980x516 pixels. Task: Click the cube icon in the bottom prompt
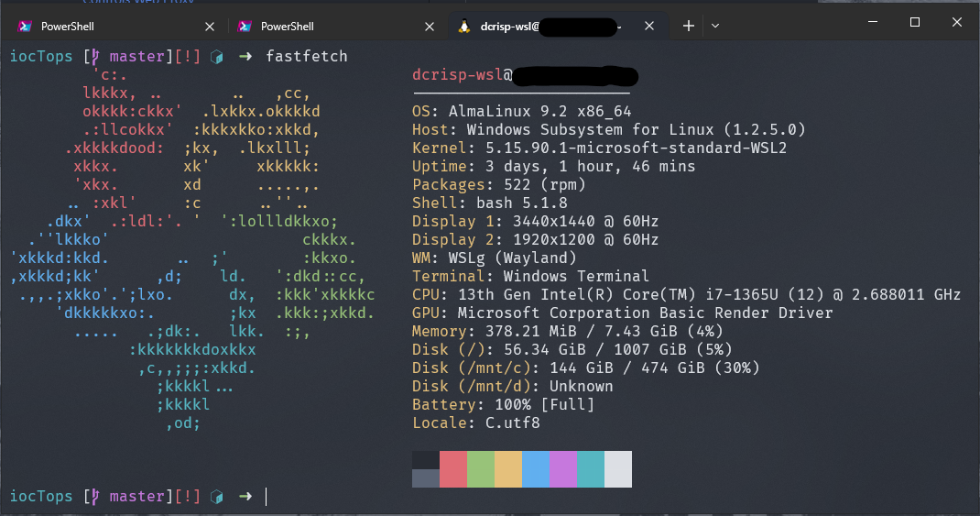click(x=217, y=497)
